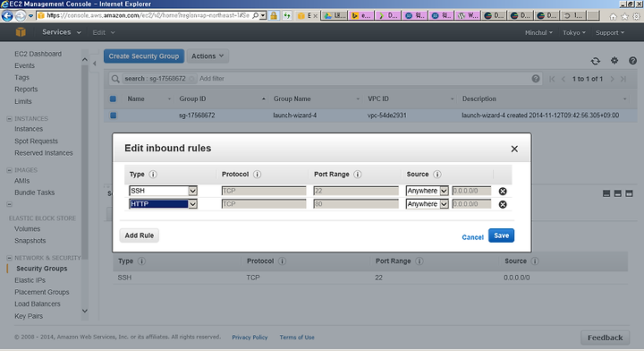This screenshot has width=644, height=351.
Task: Open EC2 Dashboard in sidebar
Action: tap(38, 54)
